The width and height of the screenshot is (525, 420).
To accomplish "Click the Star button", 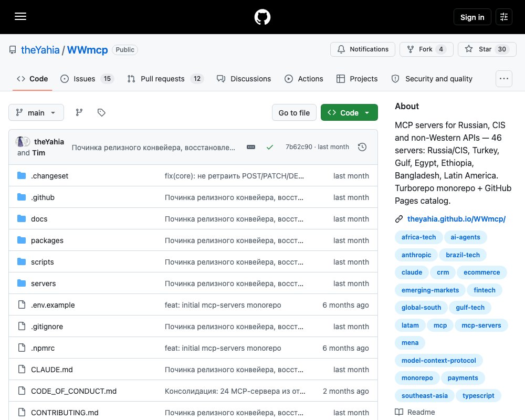I will click(487, 49).
